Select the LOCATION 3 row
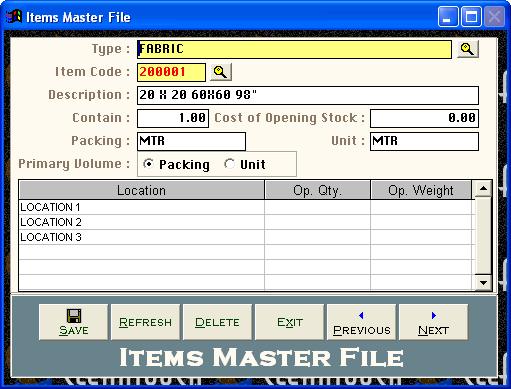Image resolution: width=511 pixels, height=389 pixels. click(246, 237)
